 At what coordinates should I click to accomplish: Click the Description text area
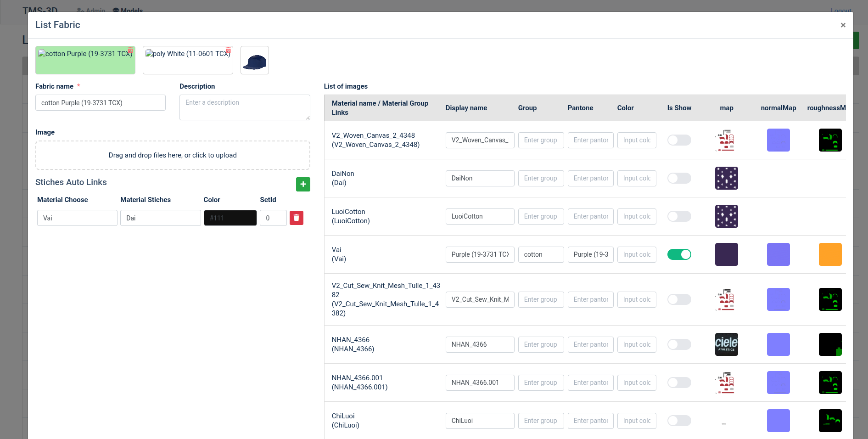coord(245,107)
